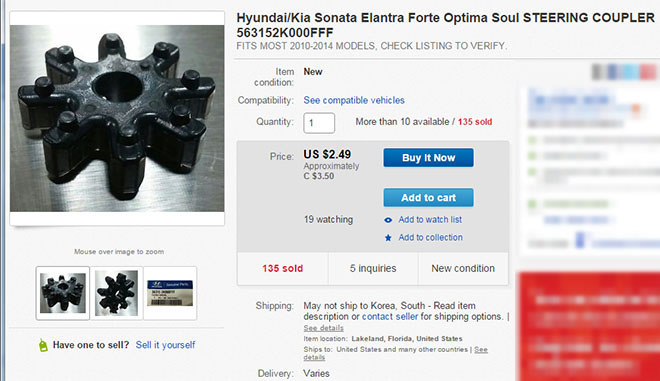Click the green tag icon near Have one to sell
Screen dimensions: 660x381
43,345
